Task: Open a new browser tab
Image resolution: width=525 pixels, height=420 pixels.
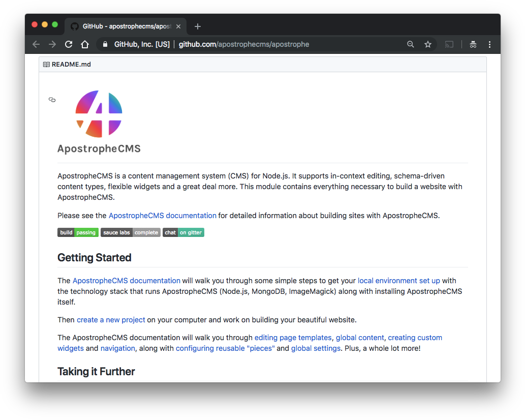Action: pos(198,26)
